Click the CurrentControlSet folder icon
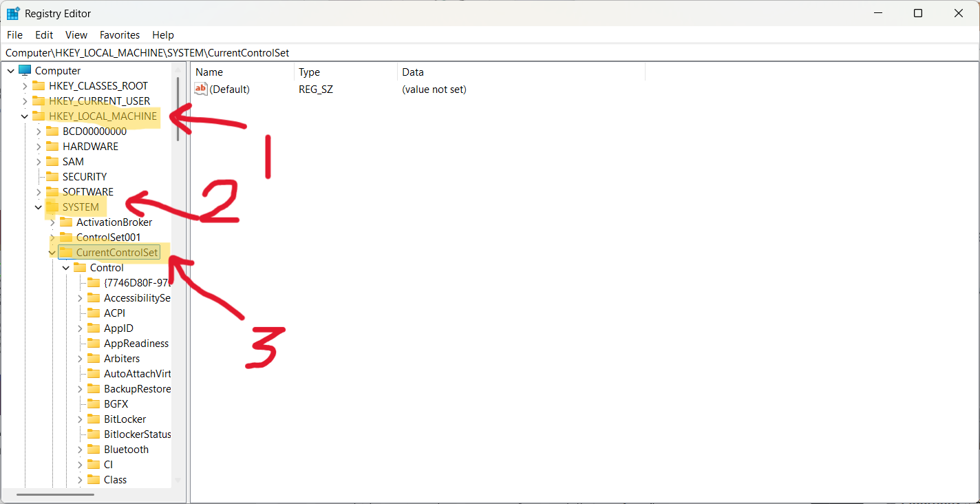 66,252
